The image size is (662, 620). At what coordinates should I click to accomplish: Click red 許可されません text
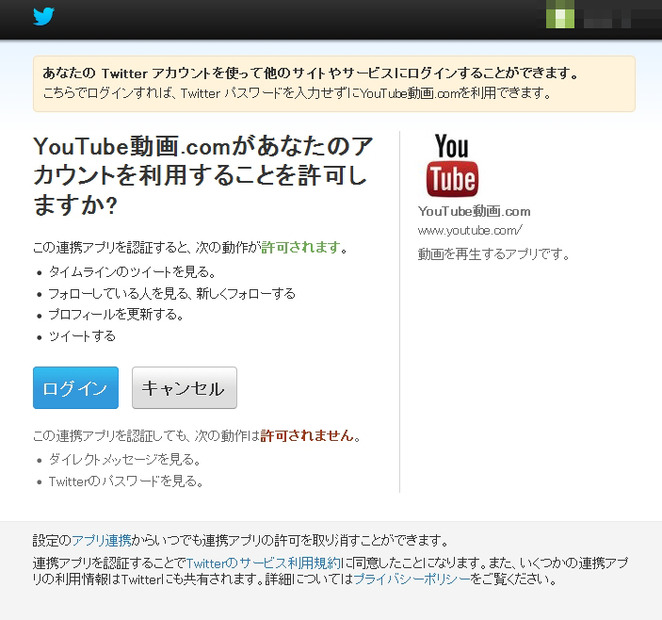click(307, 435)
